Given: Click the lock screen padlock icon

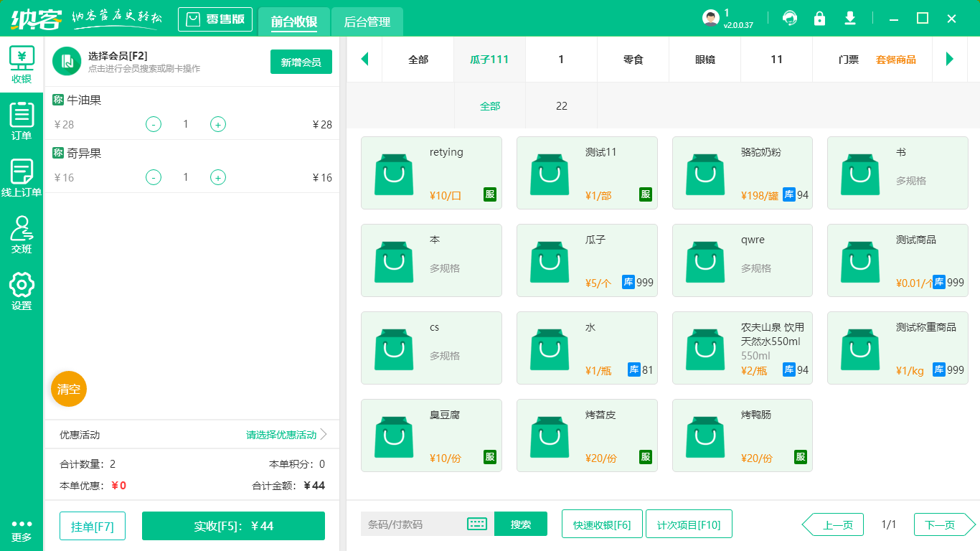Looking at the screenshot, I should (820, 18).
